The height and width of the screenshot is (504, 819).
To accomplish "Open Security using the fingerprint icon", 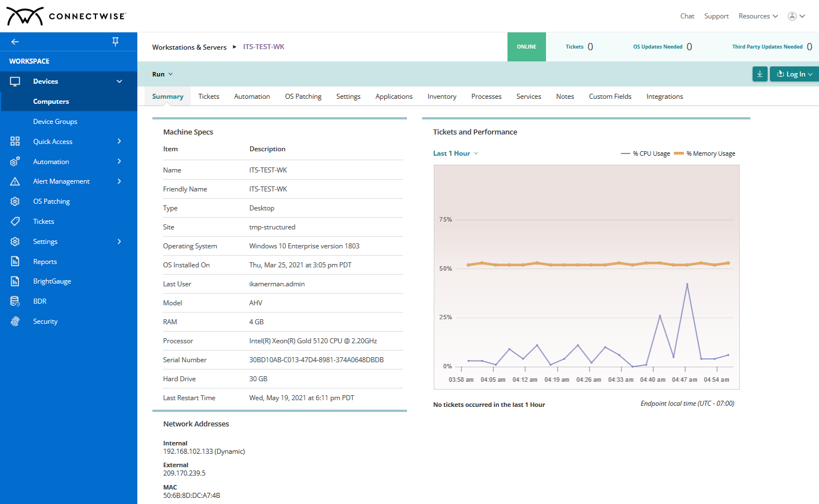I will point(15,321).
